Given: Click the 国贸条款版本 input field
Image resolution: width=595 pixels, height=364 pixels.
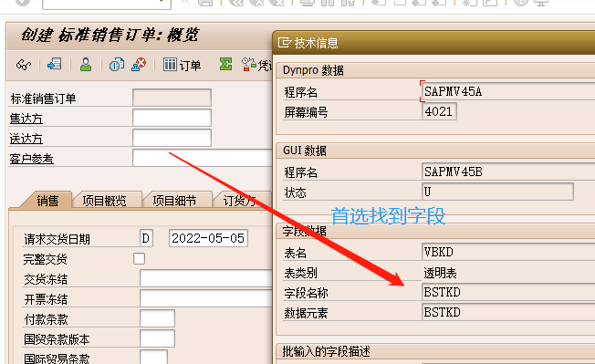Looking at the screenshot, I should click(157, 338).
